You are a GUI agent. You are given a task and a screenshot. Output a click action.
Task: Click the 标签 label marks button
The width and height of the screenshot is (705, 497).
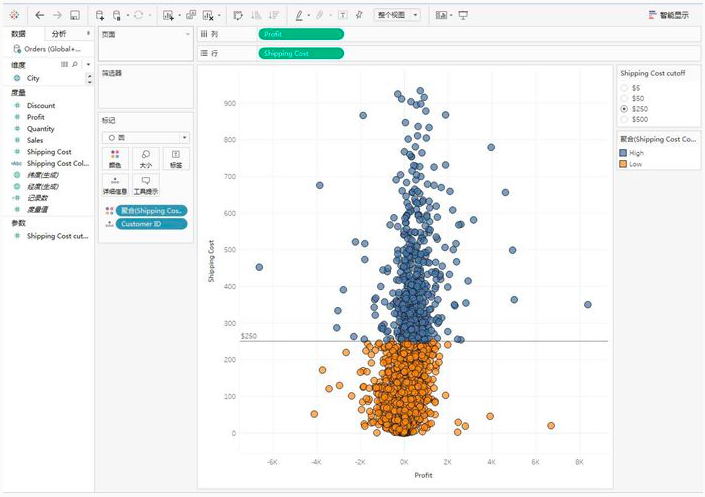[x=176, y=159]
